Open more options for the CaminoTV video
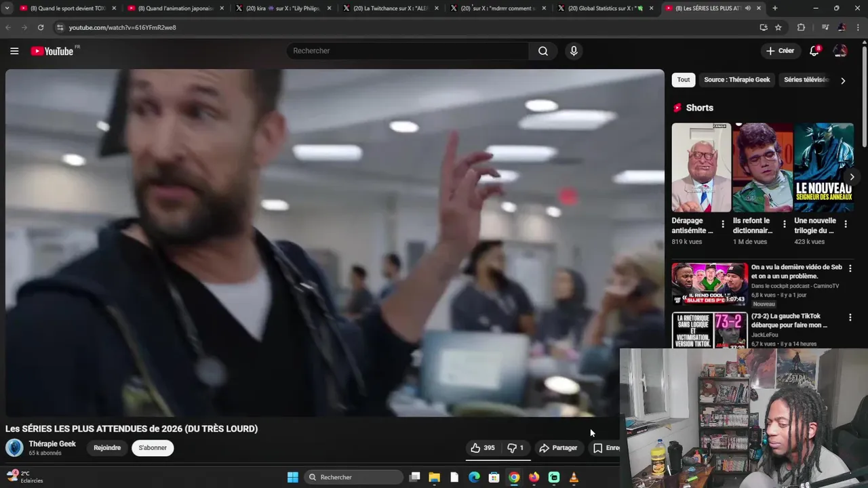 (x=850, y=268)
